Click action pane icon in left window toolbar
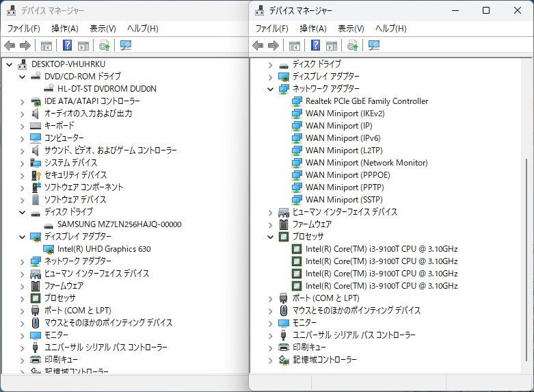Viewport: 534px width, 392px height. [x=83, y=45]
